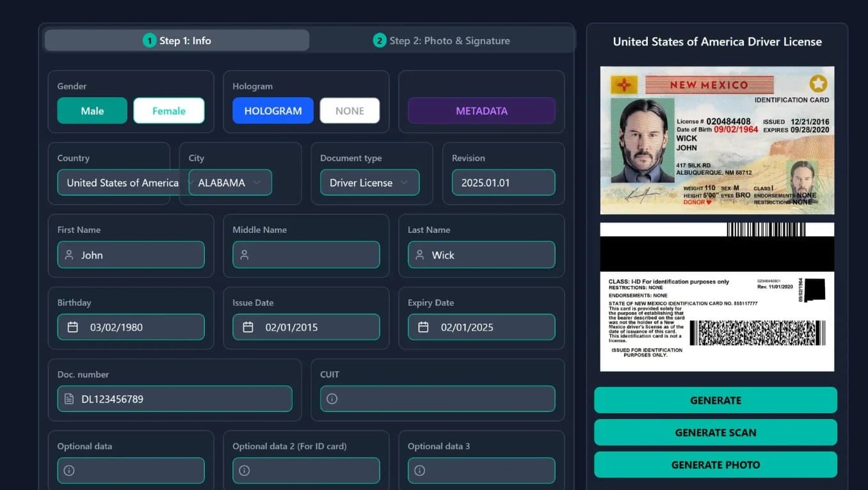Click the METADATA button
The width and height of the screenshot is (868, 490).
(481, 111)
